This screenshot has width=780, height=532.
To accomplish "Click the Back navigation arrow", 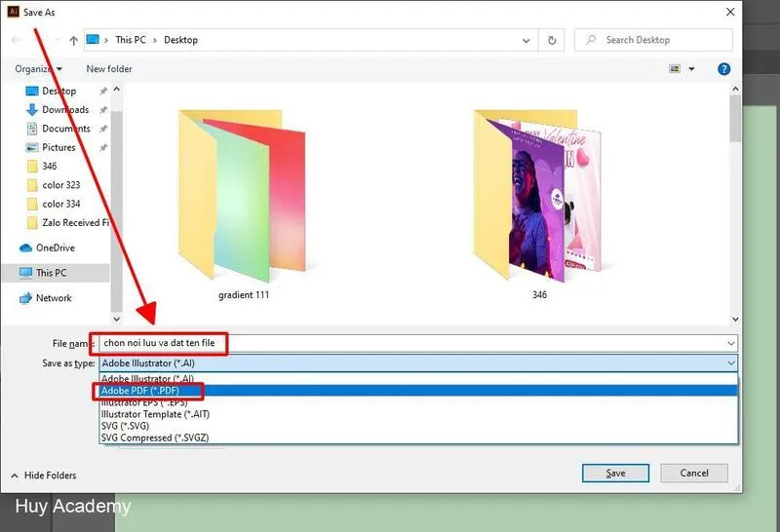I will [16, 40].
